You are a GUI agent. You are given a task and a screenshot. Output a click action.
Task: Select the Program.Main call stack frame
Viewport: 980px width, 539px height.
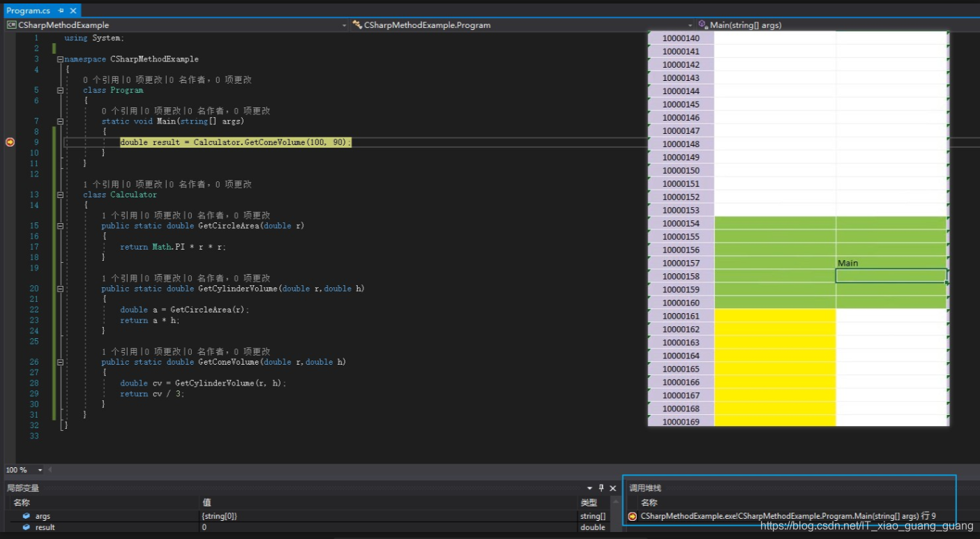[788, 516]
